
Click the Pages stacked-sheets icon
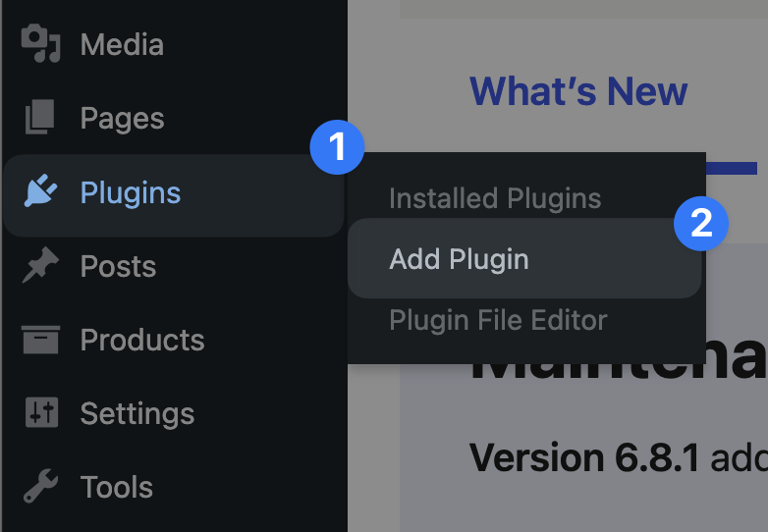40,119
